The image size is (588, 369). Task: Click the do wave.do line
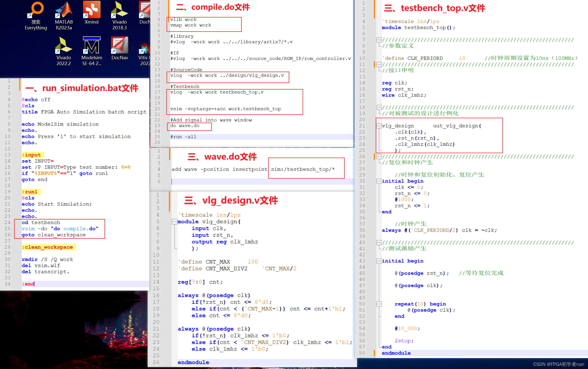click(185, 126)
